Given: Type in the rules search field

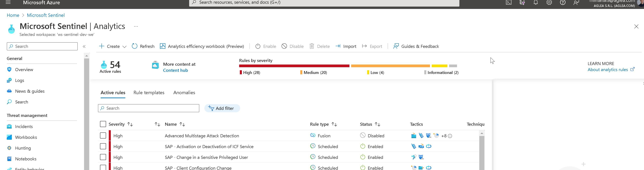Looking at the screenshot, I should (148, 108).
